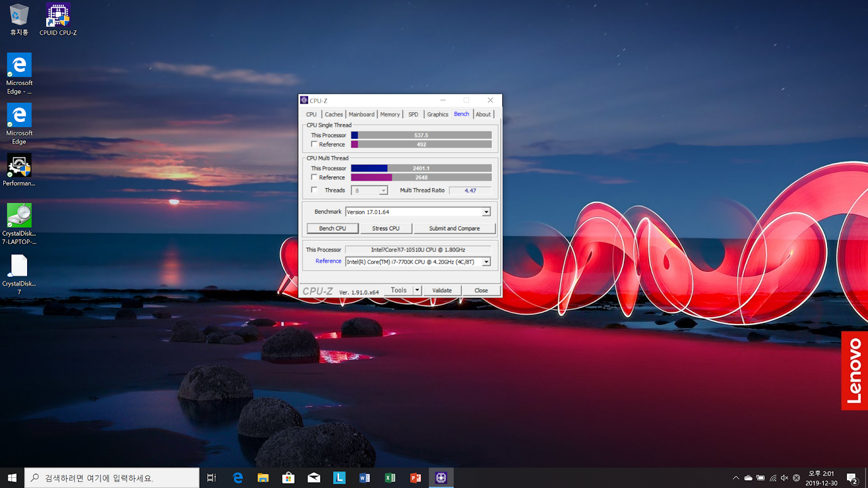Open Task View on the taskbar

point(212,478)
